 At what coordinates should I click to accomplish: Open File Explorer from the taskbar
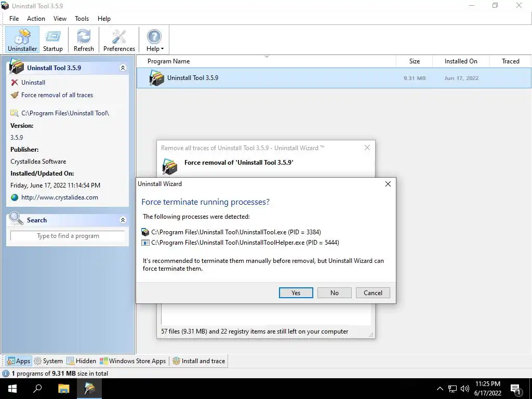click(63, 389)
